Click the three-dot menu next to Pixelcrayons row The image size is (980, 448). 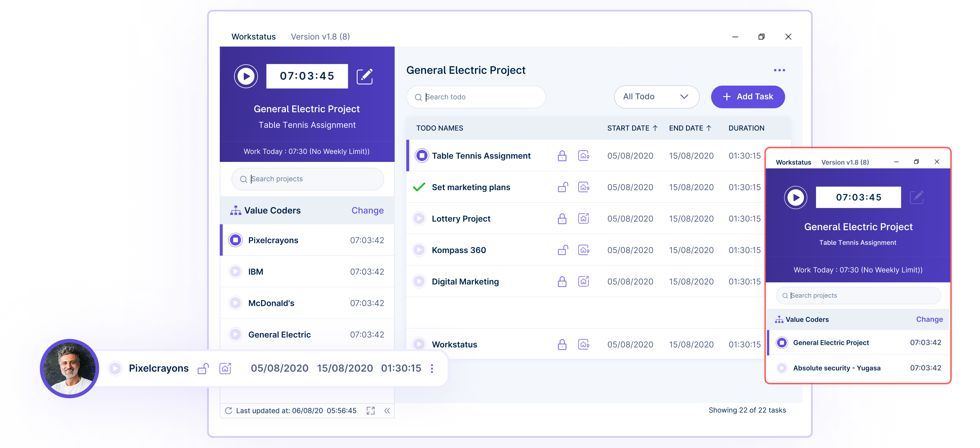tap(432, 368)
